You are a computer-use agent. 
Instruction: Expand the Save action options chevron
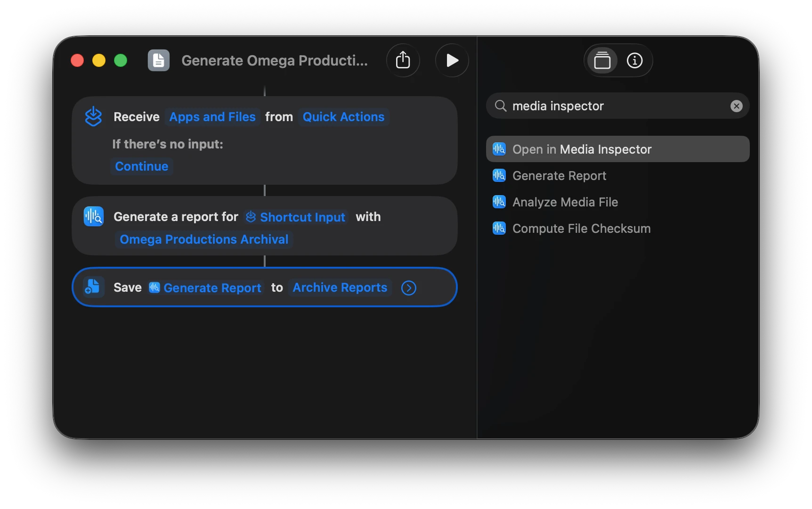coord(408,288)
